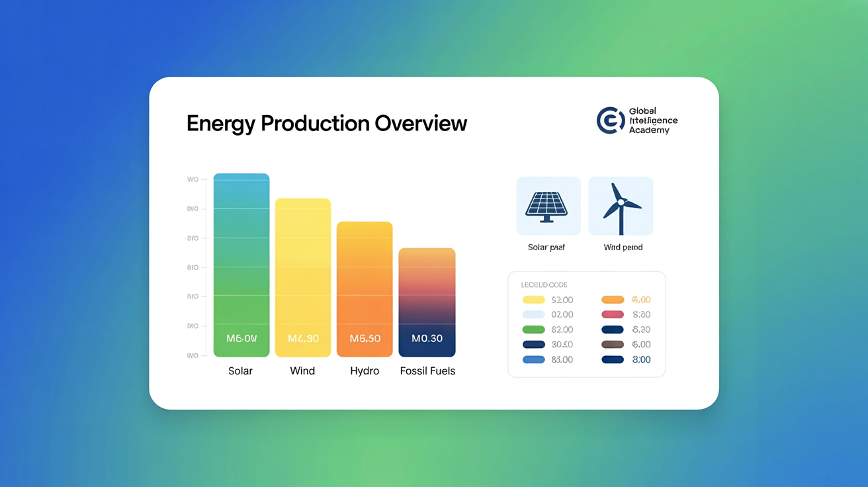Select the wind turbine icon
This screenshot has width=868, height=487.
[x=620, y=206]
